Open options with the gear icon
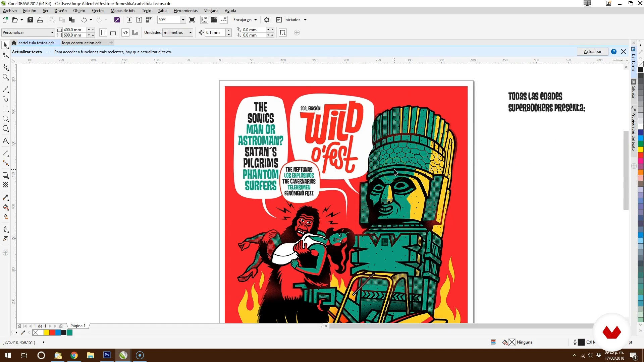Image resolution: width=644 pixels, height=362 pixels. [x=267, y=20]
